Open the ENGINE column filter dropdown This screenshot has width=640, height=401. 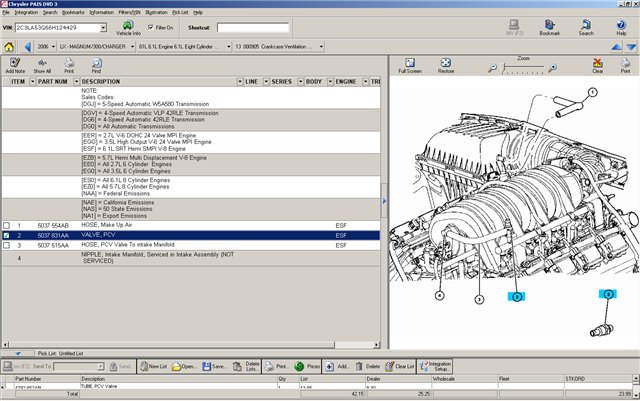coord(365,82)
